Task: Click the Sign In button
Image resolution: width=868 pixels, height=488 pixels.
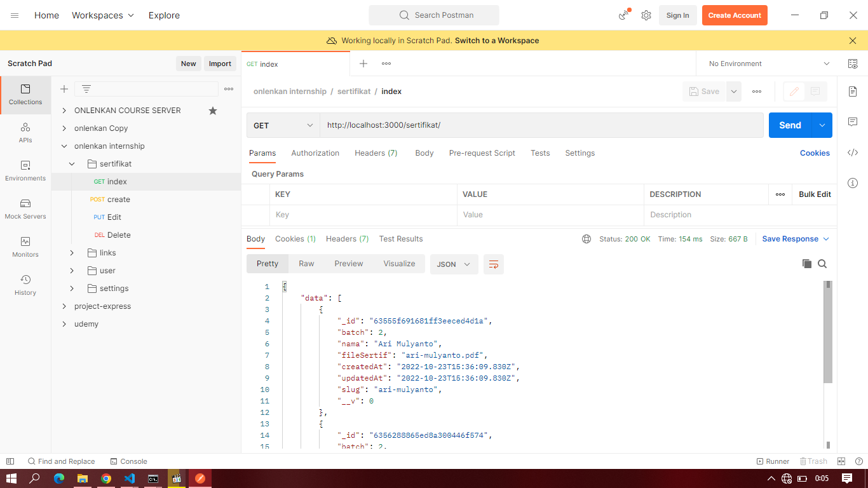Action: click(x=678, y=15)
